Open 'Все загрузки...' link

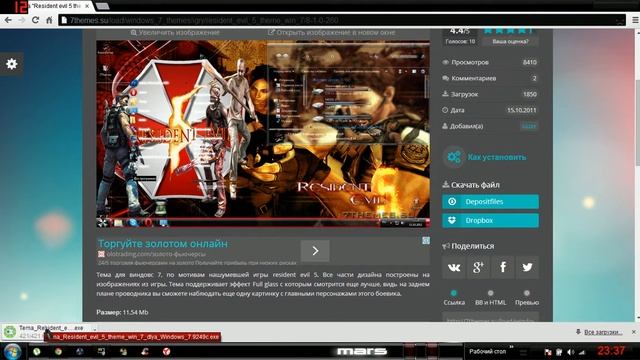[603, 332]
